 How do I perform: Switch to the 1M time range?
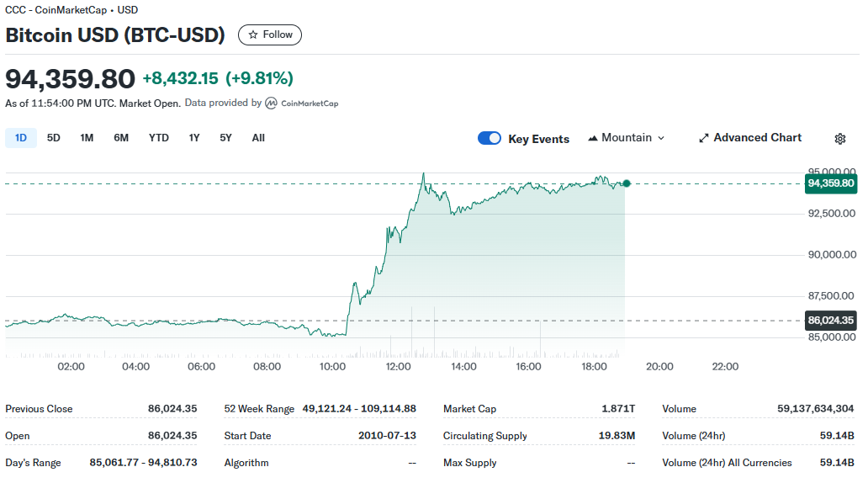(87, 138)
